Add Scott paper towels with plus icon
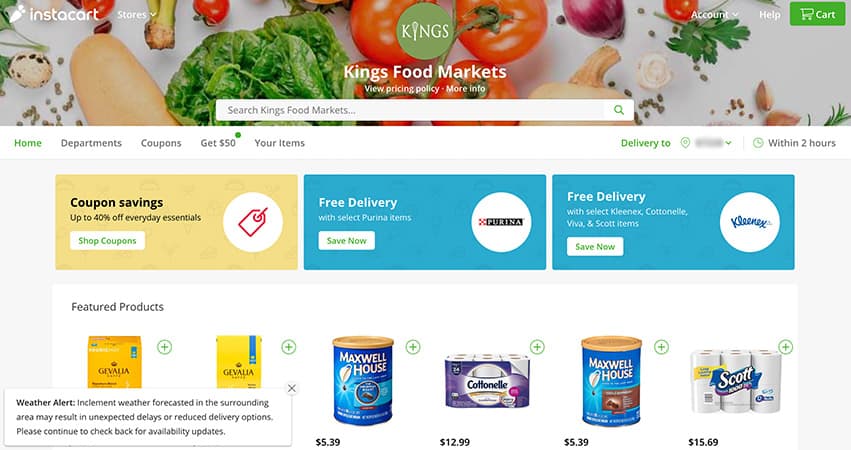The height and width of the screenshot is (450, 851). pyautogui.click(x=785, y=347)
